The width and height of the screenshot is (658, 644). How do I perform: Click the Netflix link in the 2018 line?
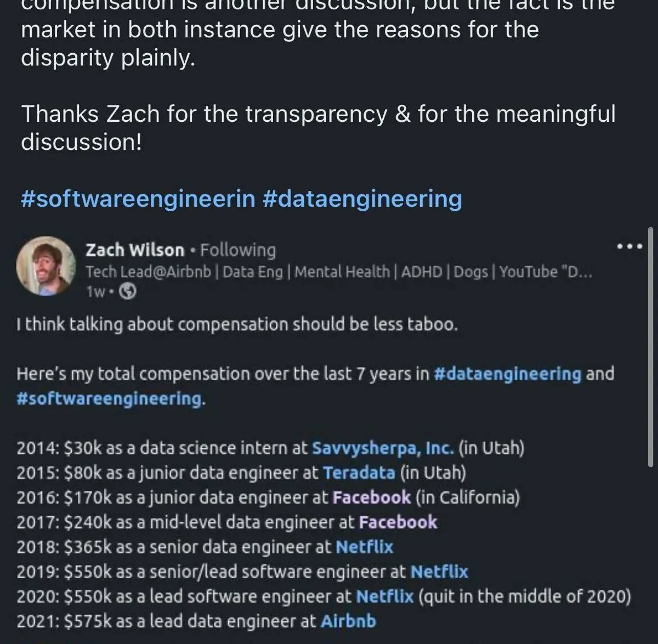pos(364,547)
